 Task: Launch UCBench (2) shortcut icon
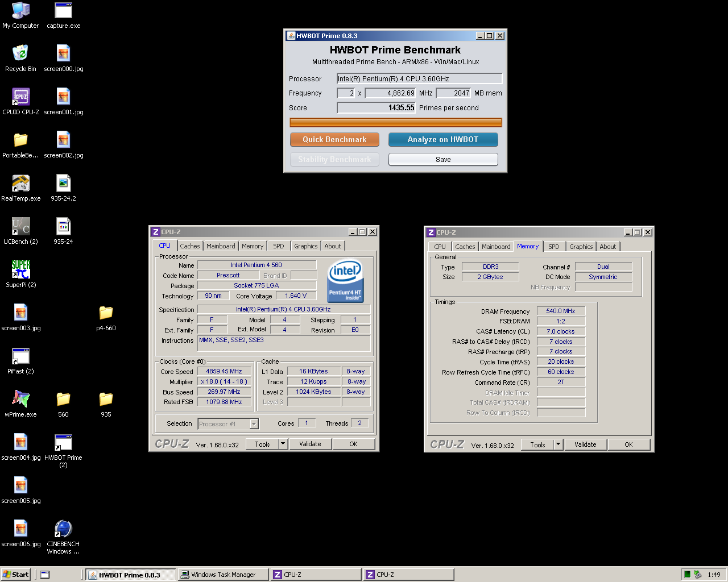click(20, 231)
